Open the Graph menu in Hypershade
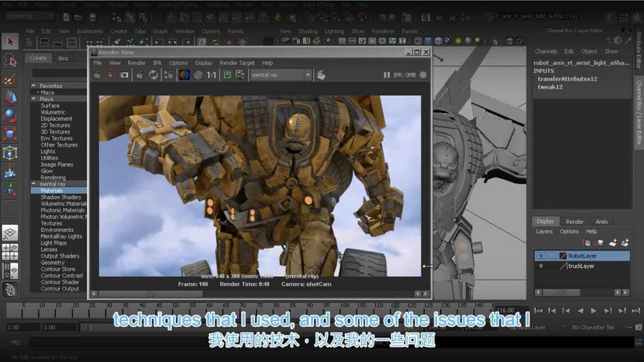The height and width of the screenshot is (362, 644). click(x=160, y=31)
